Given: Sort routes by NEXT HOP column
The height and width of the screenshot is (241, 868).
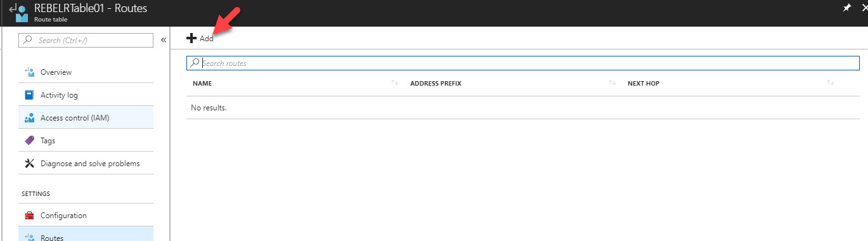Looking at the screenshot, I should click(644, 84).
